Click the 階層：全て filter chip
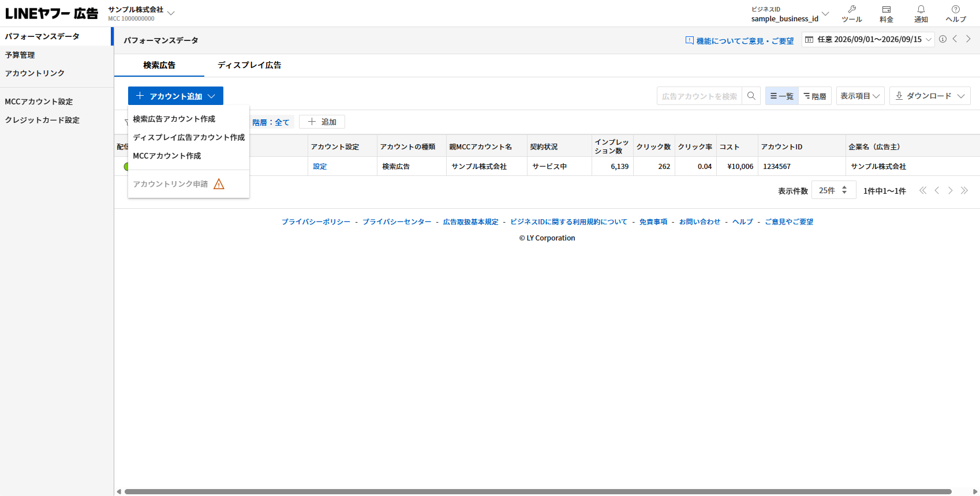 click(x=271, y=122)
